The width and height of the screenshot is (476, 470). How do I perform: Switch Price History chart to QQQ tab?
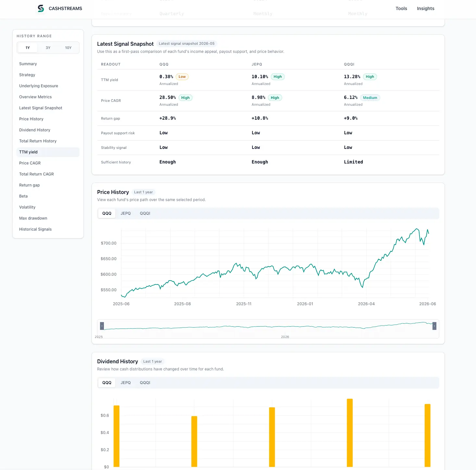pyautogui.click(x=107, y=213)
